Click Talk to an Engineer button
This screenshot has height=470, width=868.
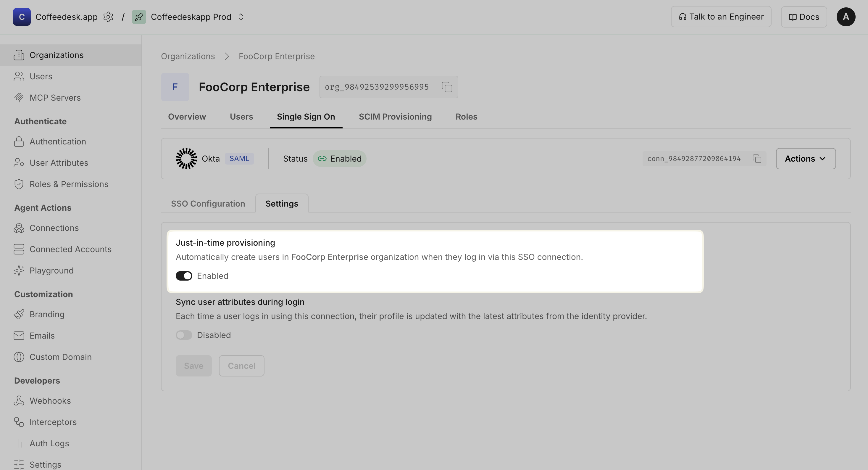coord(721,17)
